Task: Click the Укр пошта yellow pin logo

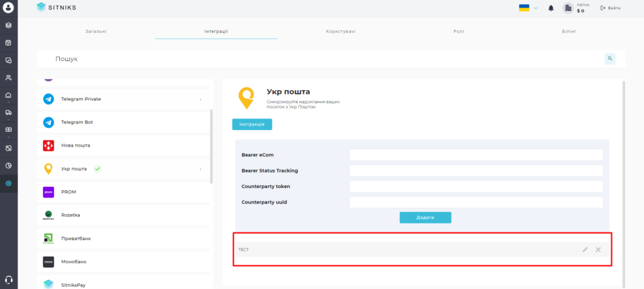Action: [x=246, y=98]
